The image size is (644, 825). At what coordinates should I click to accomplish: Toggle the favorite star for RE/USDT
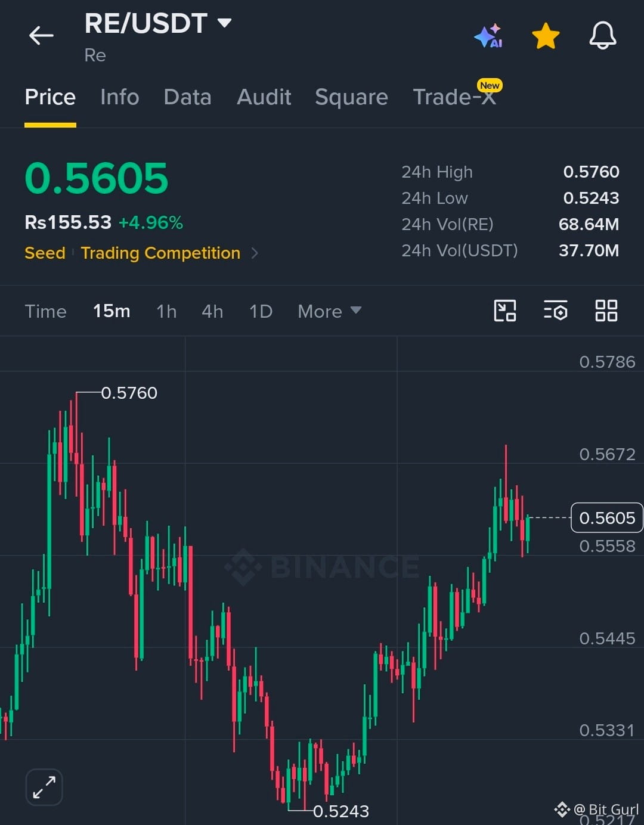pyautogui.click(x=546, y=36)
